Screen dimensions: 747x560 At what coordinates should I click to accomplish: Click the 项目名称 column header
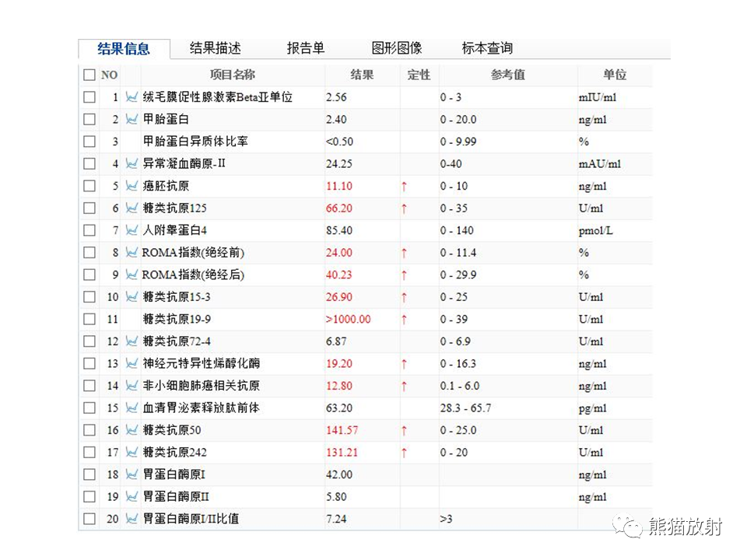pos(233,75)
